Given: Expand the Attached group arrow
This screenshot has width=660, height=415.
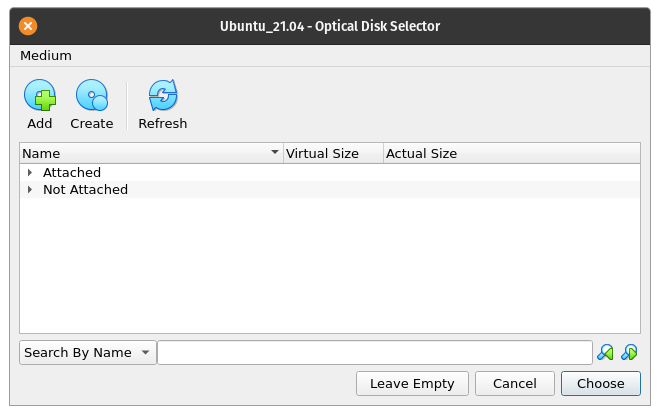Looking at the screenshot, I should click(x=31, y=173).
